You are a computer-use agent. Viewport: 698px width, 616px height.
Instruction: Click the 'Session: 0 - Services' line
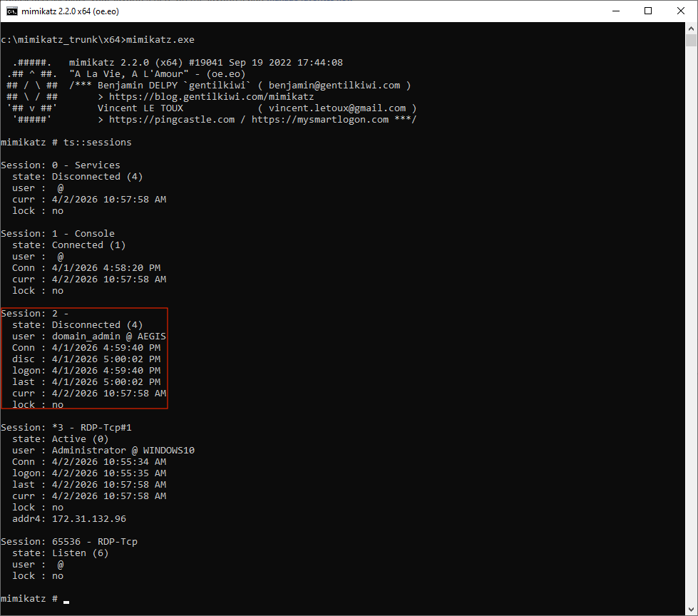point(61,165)
